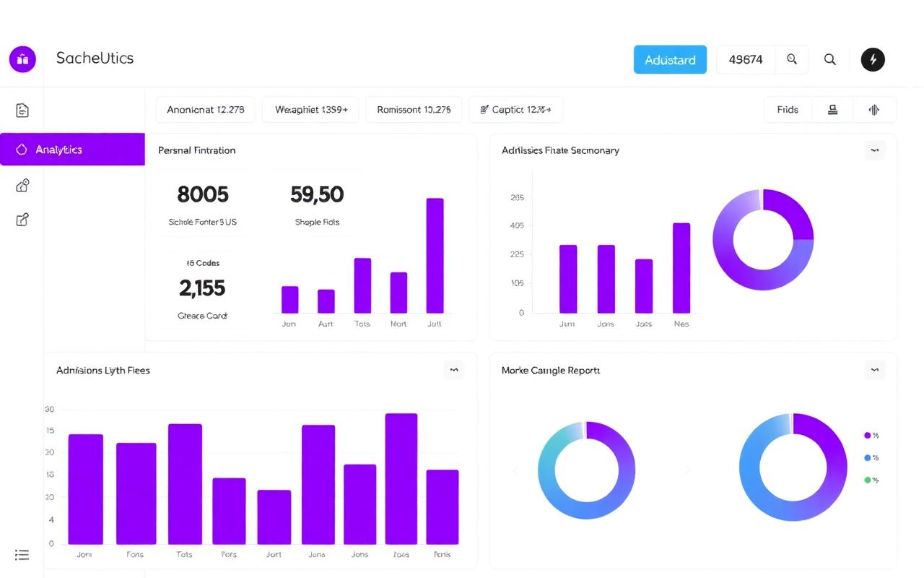Open the lock icon in the sidebar
Viewport: 924px width, 578px height.
coord(22,186)
